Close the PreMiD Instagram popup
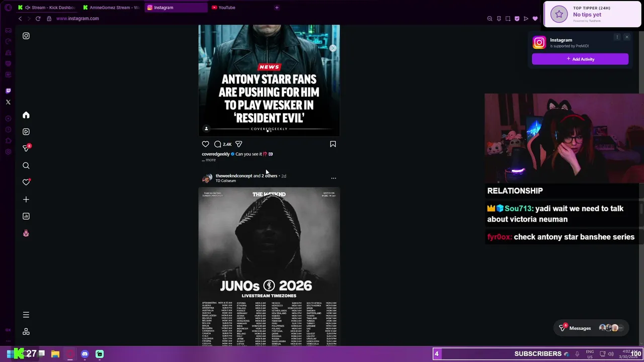 point(627,37)
